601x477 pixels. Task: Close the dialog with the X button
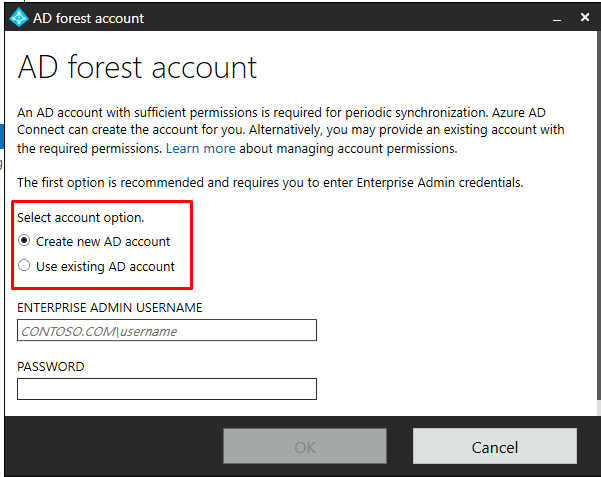585,18
